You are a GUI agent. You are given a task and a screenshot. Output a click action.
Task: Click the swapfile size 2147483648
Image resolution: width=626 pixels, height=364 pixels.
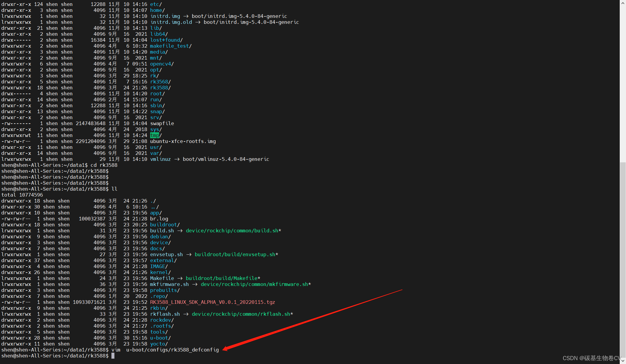pyautogui.click(x=91, y=123)
